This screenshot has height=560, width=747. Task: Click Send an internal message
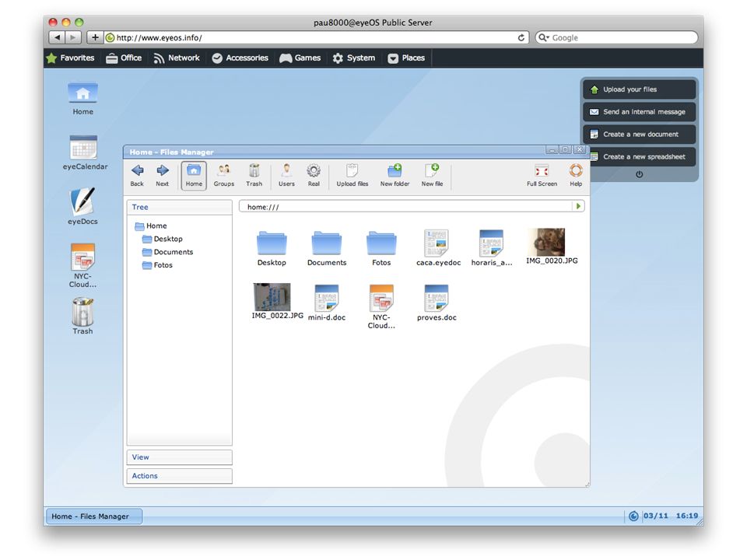click(640, 112)
